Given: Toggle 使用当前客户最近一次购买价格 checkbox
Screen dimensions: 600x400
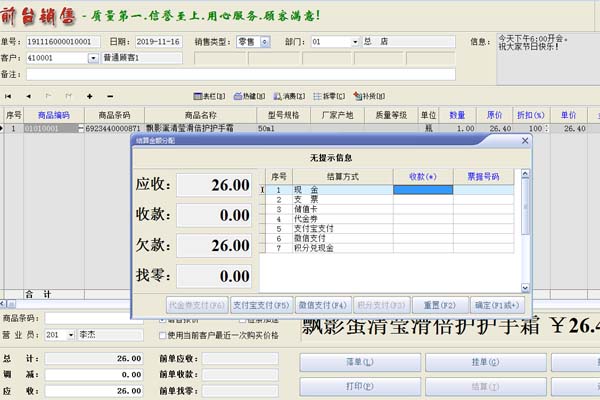Looking at the screenshot, I should [163, 335].
